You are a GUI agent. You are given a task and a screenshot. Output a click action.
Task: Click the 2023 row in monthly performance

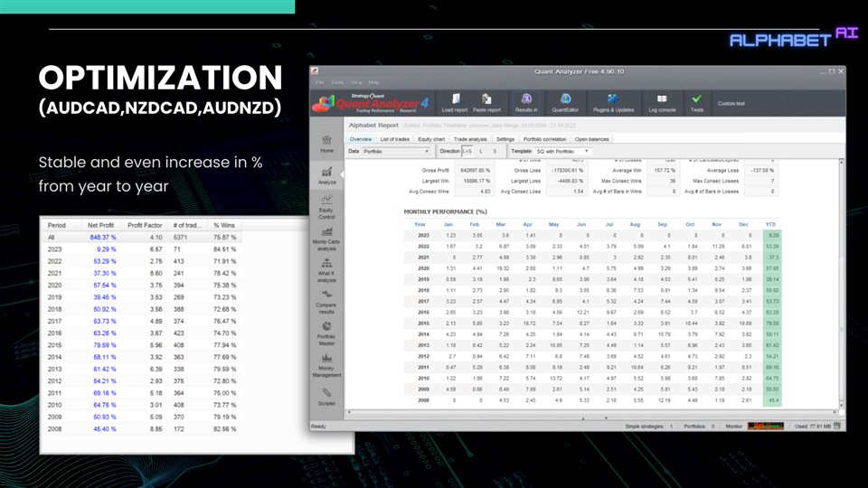(591, 236)
